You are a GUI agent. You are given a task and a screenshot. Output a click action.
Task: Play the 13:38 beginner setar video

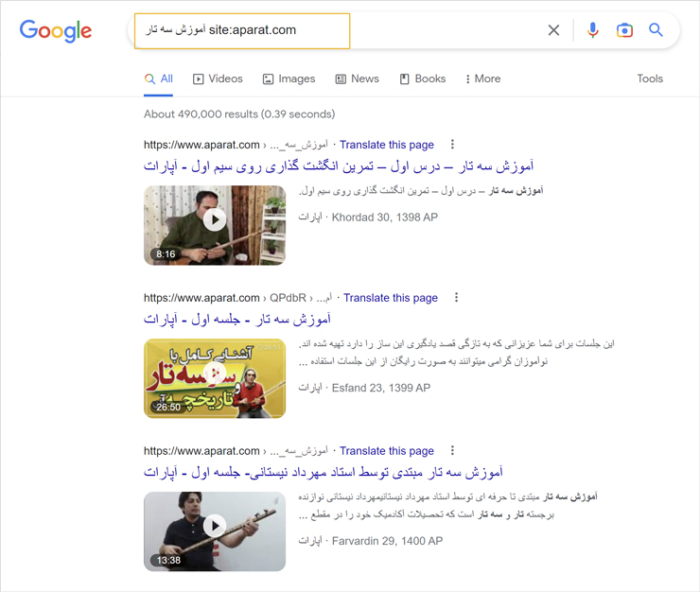tap(215, 531)
